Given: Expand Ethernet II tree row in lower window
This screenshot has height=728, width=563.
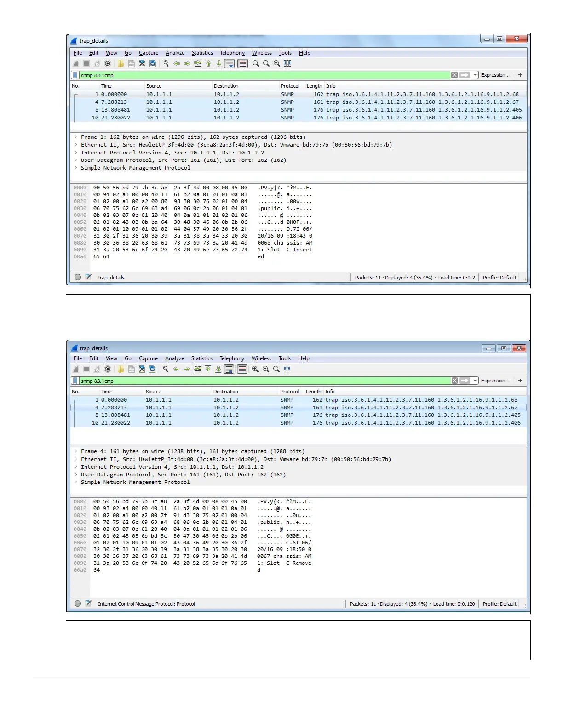Looking at the screenshot, I should 76,459.
